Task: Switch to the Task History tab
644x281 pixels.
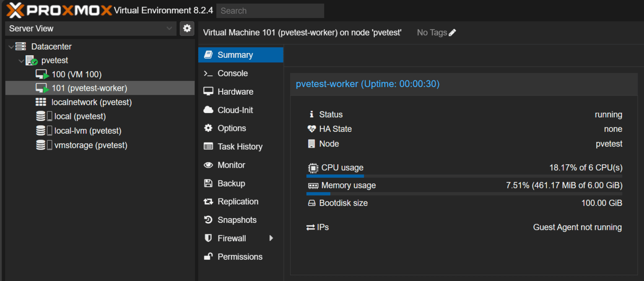Action: tap(240, 147)
